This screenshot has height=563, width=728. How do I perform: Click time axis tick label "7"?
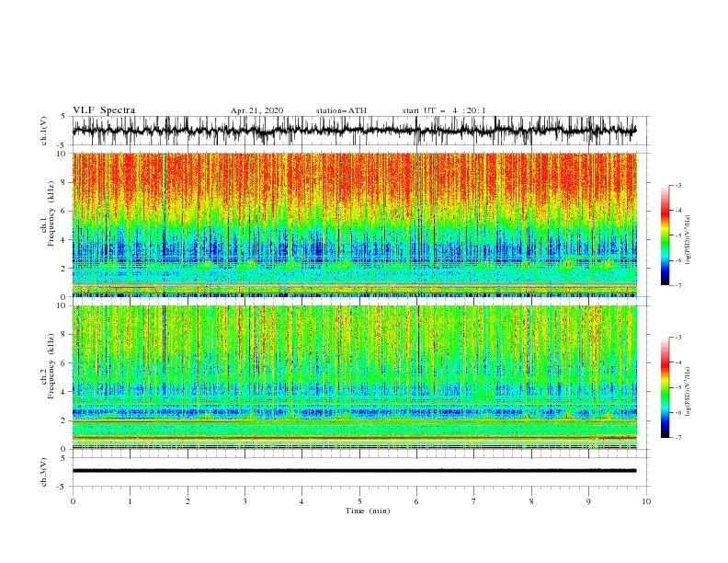click(x=474, y=501)
